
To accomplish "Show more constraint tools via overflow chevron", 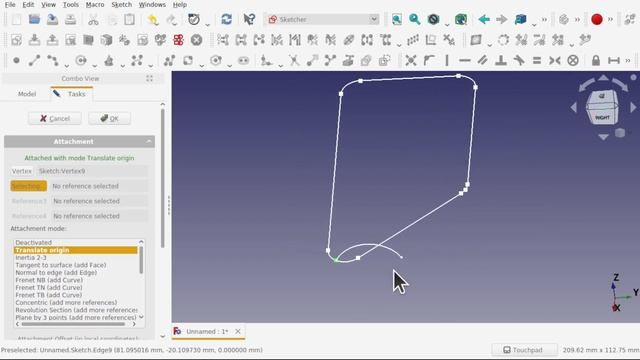I will (x=628, y=60).
